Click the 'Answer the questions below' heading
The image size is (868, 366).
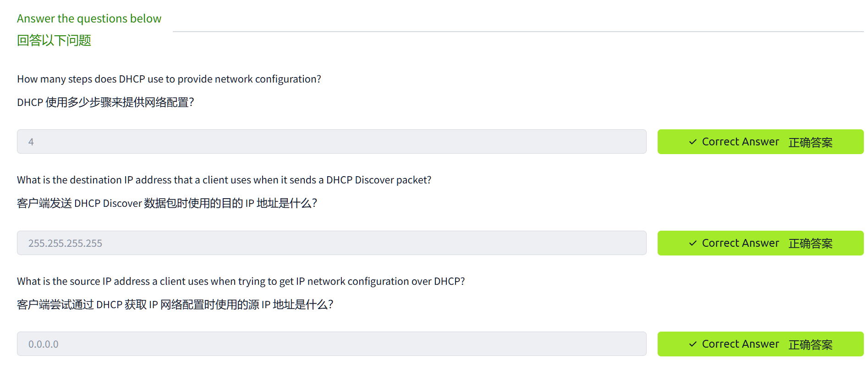pyautogui.click(x=89, y=18)
